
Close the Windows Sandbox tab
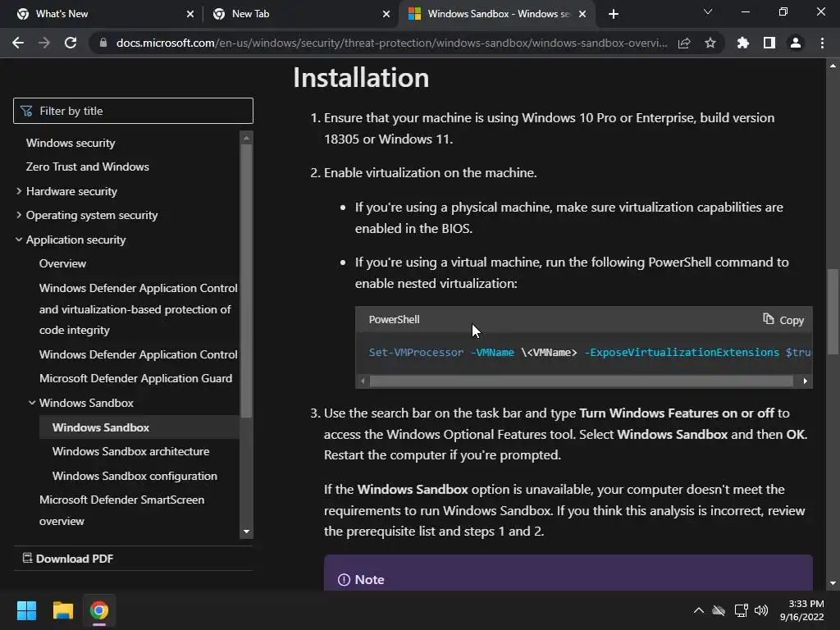582,14
